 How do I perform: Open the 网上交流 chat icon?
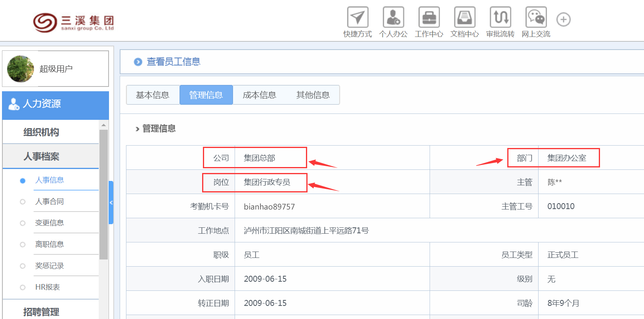coord(536,17)
